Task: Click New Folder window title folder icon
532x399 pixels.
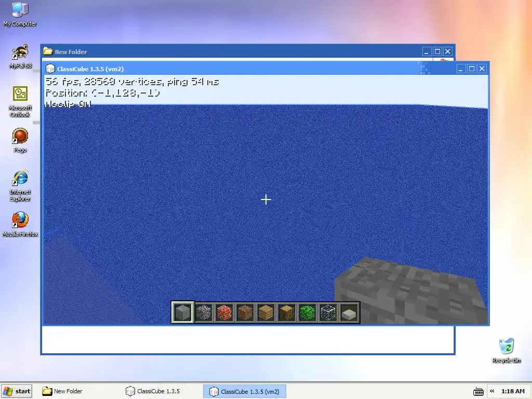Action: pos(48,51)
